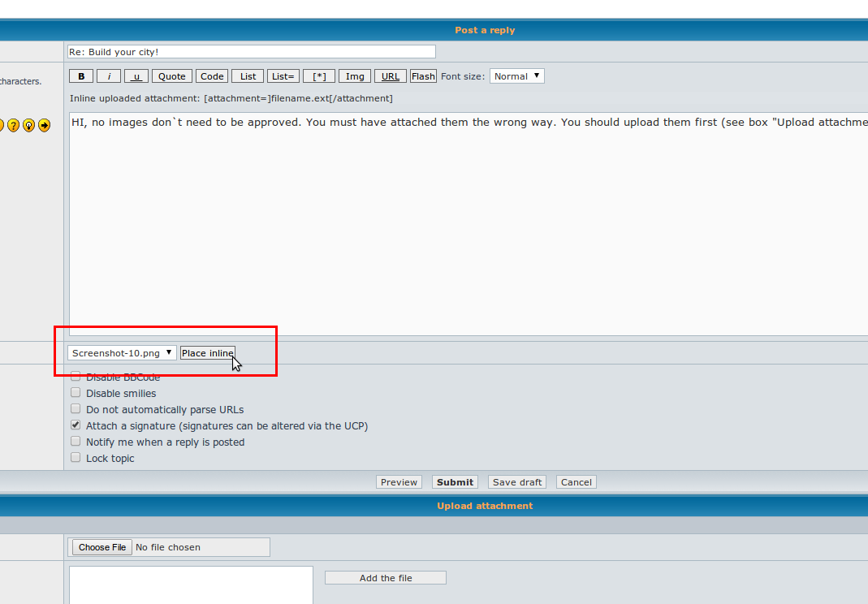This screenshot has width=868, height=604.
Task: Check Do not automatically parse URLs
Action: click(x=76, y=409)
